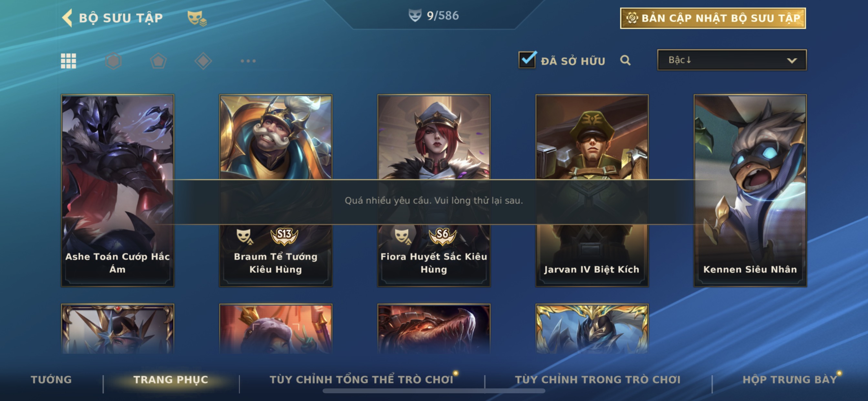Go back using the Bộ Sưu Tập arrow

(67, 18)
